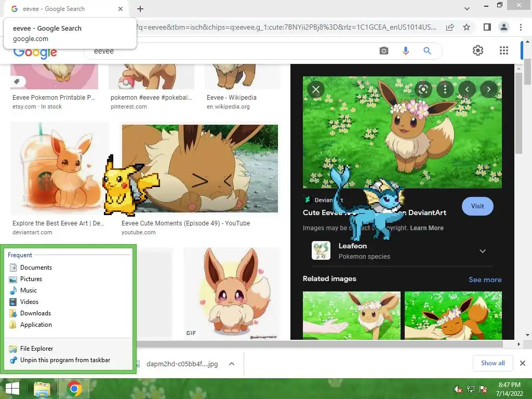Viewport: 532px width, 399px height.
Task: Open Videos from jump list
Action: coord(29,302)
